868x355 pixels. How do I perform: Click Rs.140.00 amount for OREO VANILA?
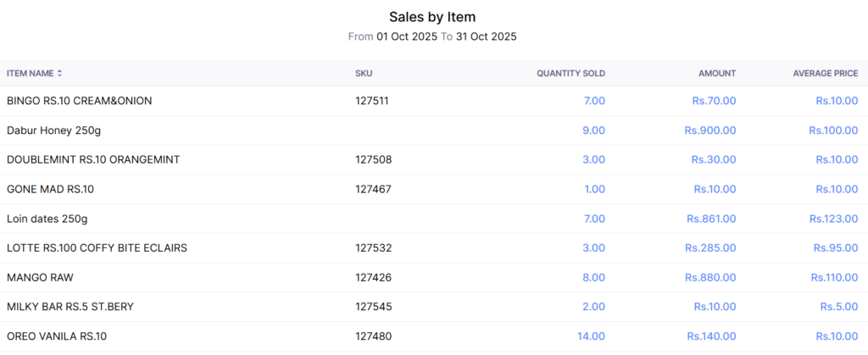pyautogui.click(x=710, y=336)
